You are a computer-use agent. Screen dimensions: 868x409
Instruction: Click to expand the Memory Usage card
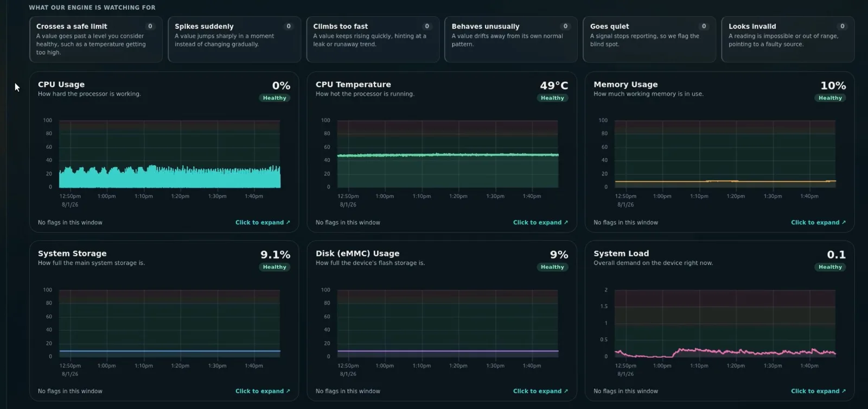[818, 223]
